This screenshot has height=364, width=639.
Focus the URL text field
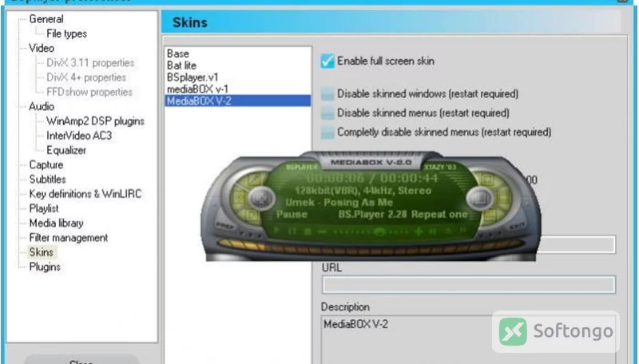tap(469, 285)
